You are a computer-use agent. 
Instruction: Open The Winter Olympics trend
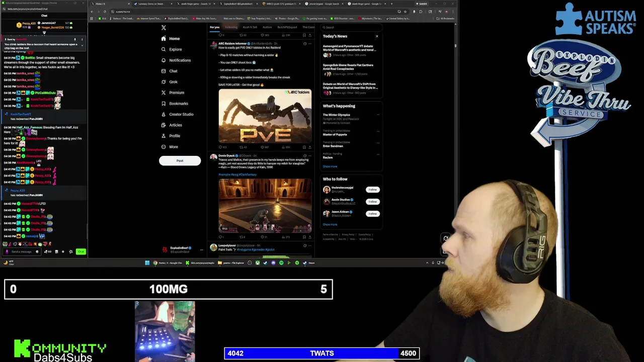(x=337, y=115)
